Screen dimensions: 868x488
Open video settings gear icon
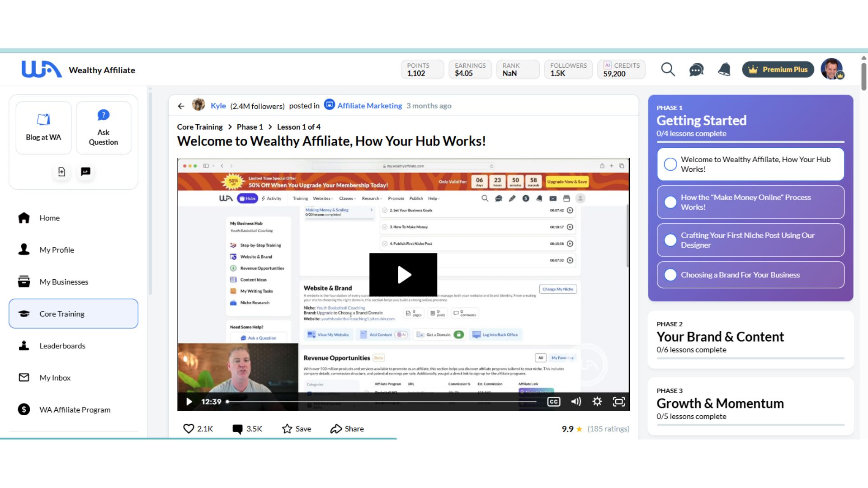597,402
